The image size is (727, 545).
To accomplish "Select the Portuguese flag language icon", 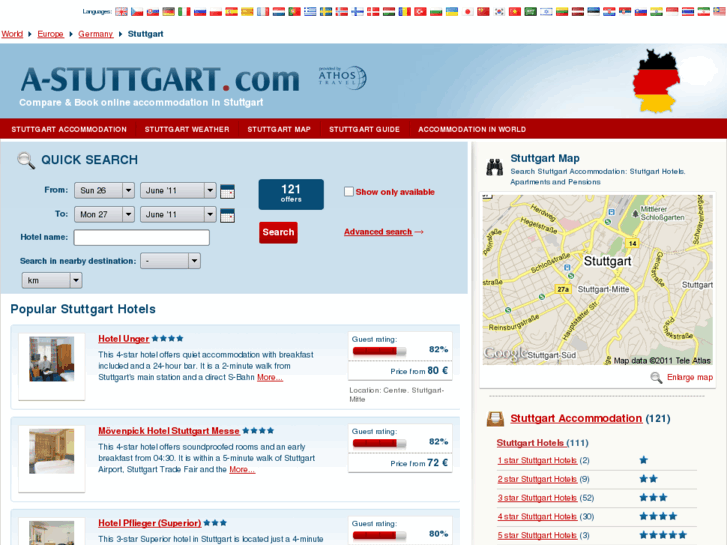I will (294, 12).
